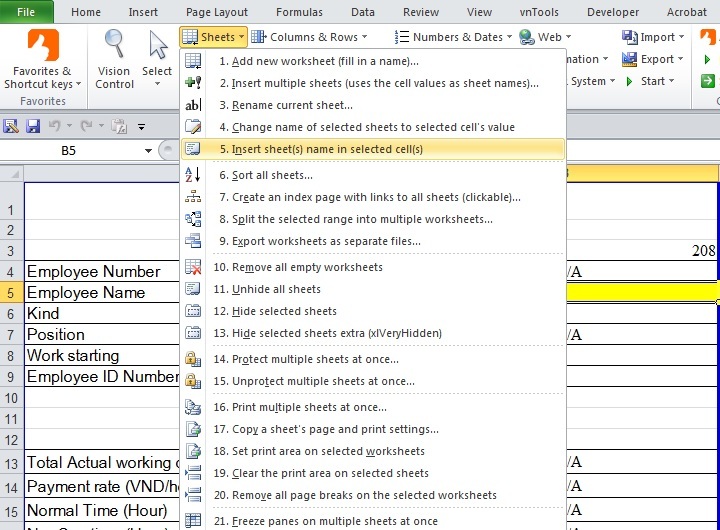This screenshot has height=530, width=720.
Task: Click the Add new worksheet icon
Action: (x=193, y=61)
